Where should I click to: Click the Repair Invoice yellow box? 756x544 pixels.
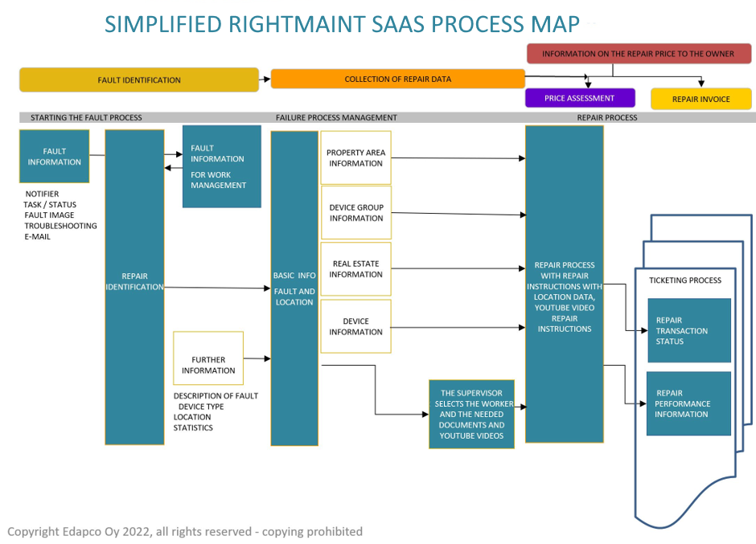tap(701, 99)
